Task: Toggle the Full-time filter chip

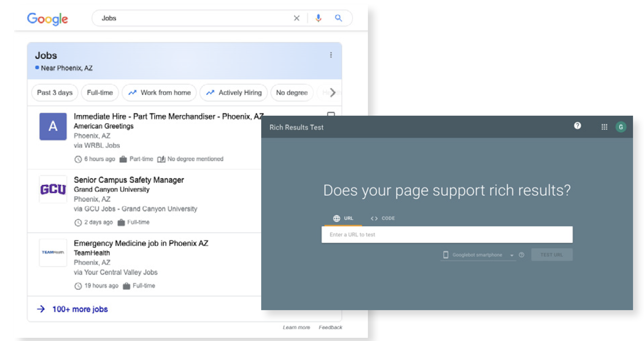Action: pos(100,93)
